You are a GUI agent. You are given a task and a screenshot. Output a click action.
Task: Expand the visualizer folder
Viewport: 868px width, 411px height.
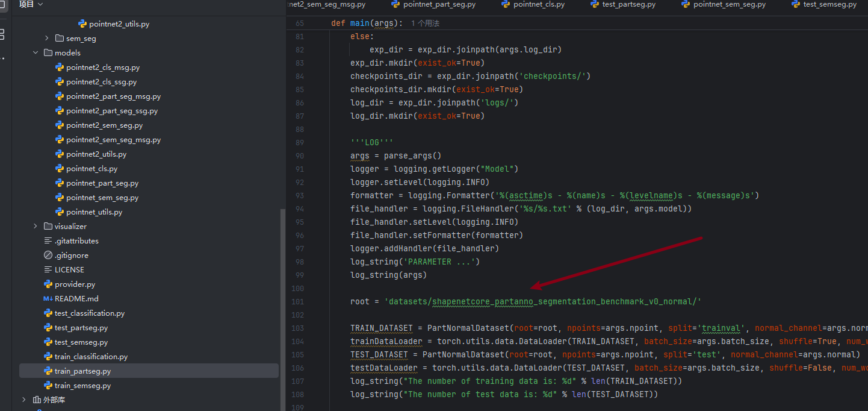36,227
